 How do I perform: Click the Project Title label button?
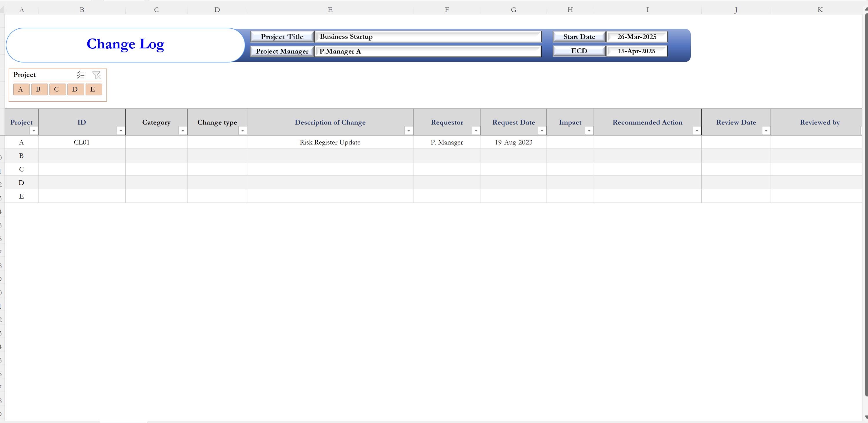click(282, 37)
